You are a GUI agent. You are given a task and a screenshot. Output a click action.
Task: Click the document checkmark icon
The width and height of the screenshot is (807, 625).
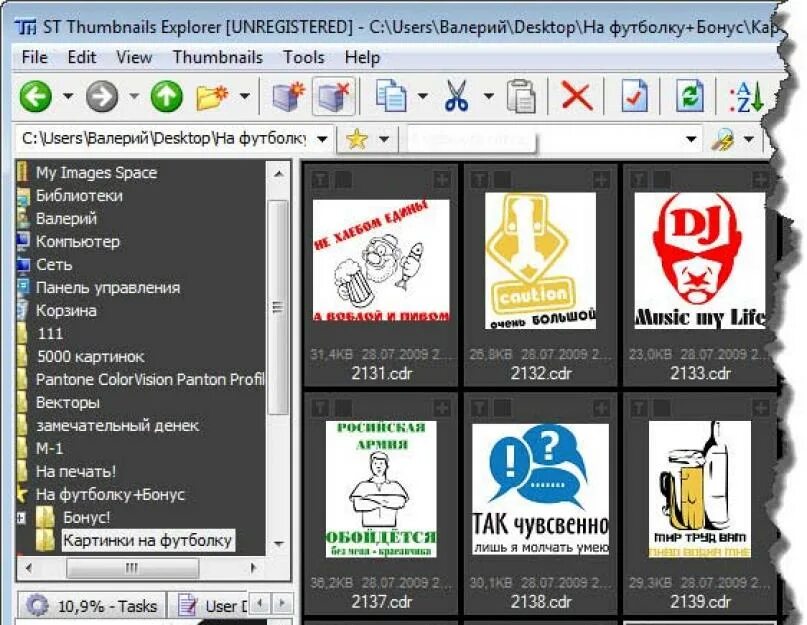tap(635, 96)
